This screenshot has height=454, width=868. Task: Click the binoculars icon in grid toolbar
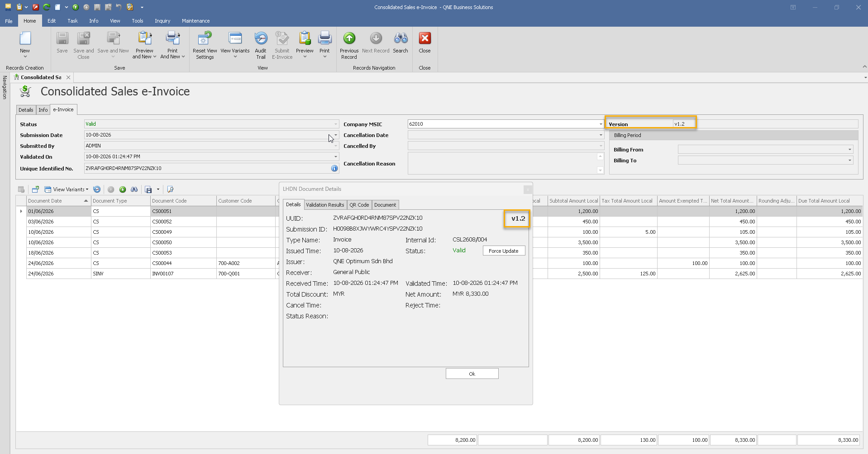[134, 189]
